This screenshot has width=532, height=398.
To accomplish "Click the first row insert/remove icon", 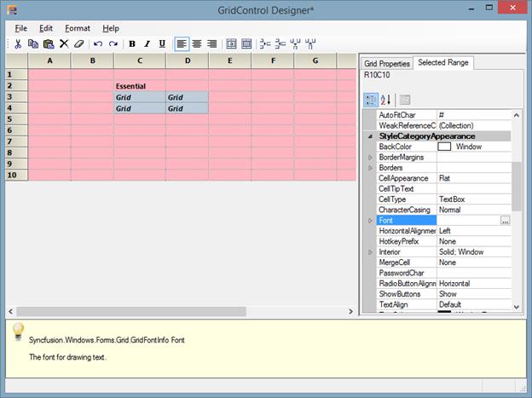I will 264,43.
